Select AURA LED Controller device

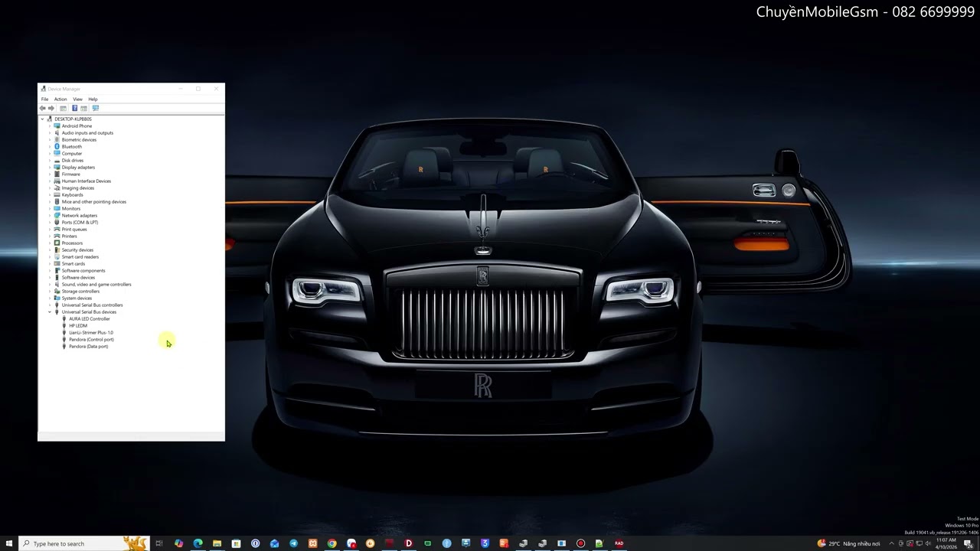coord(89,319)
